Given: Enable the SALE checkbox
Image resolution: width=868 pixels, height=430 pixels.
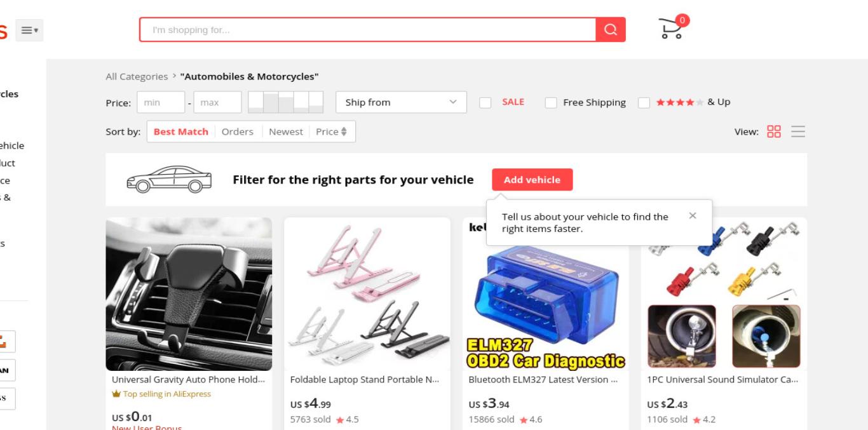Looking at the screenshot, I should tap(485, 102).
